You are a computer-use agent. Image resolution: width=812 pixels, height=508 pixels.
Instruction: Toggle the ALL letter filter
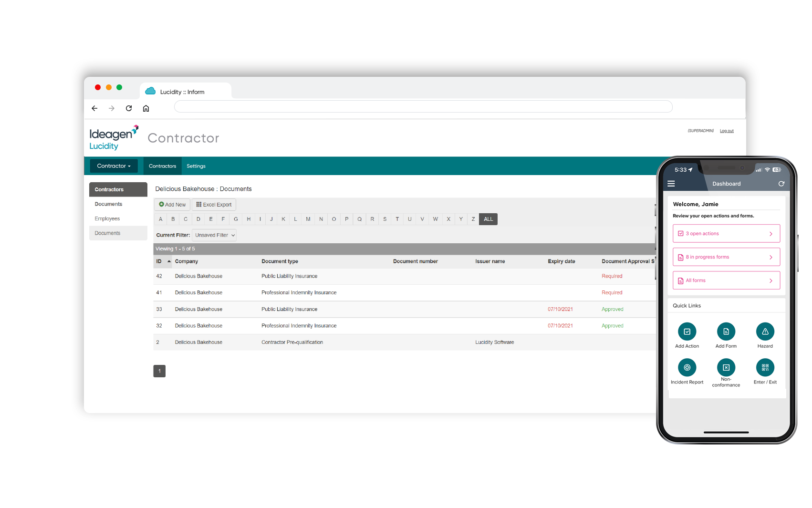(x=488, y=218)
